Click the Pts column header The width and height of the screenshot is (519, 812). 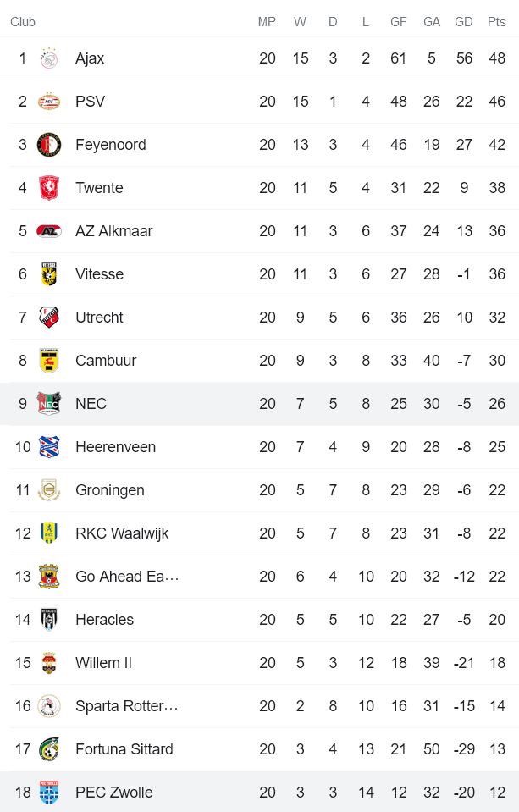point(496,22)
